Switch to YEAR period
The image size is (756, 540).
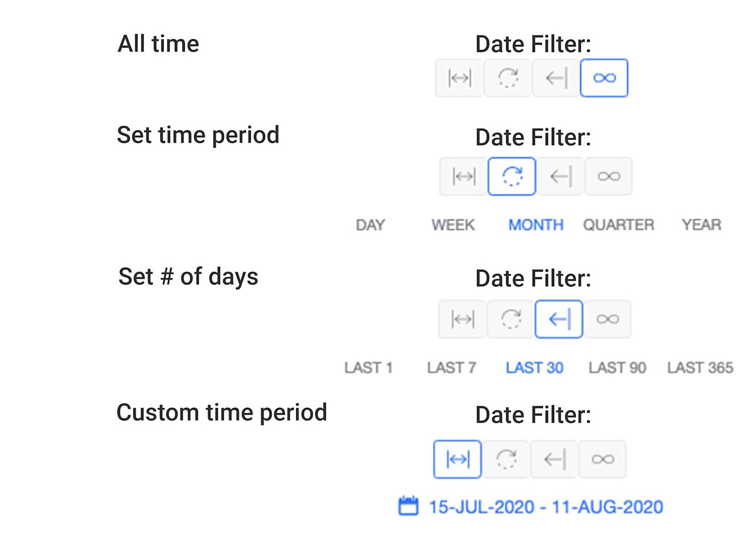point(701,225)
